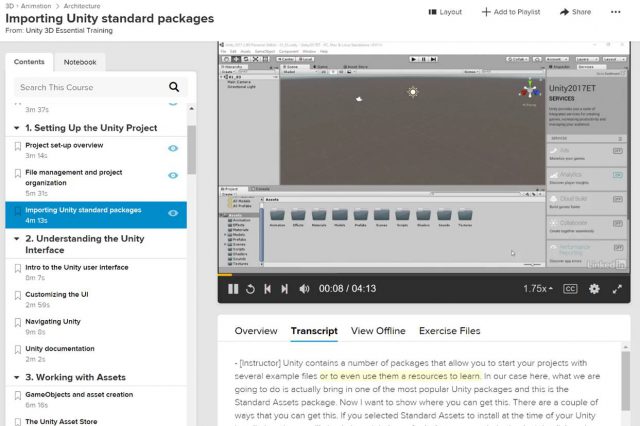Switch to the Contents tab
The height and width of the screenshot is (426, 640).
[x=29, y=62]
